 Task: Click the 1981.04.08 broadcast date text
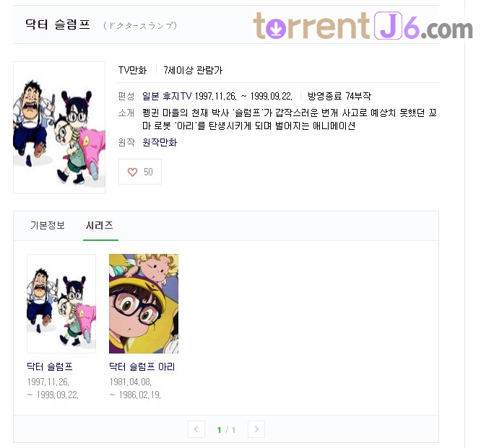point(131,382)
